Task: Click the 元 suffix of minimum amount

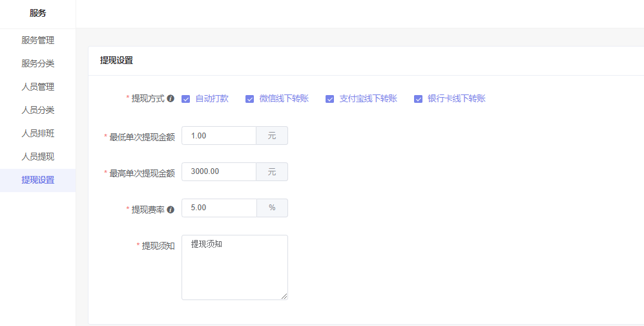Action: 272,136
